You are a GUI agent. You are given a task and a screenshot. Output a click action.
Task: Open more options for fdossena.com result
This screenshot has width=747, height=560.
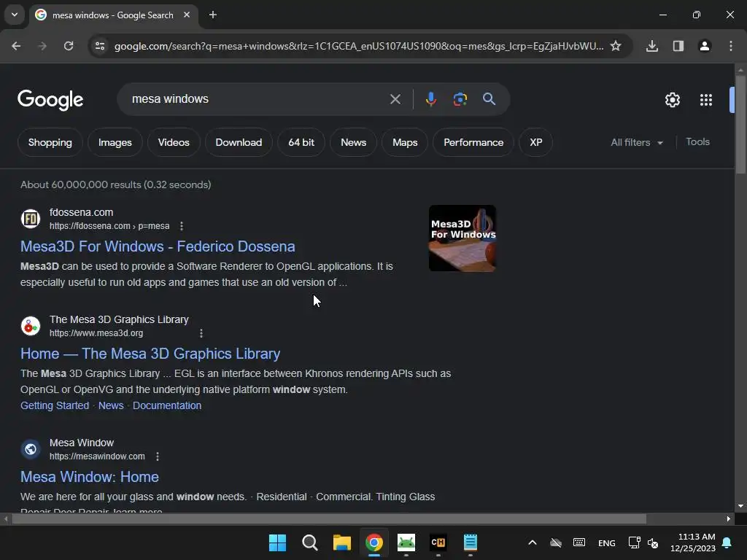[x=182, y=226]
